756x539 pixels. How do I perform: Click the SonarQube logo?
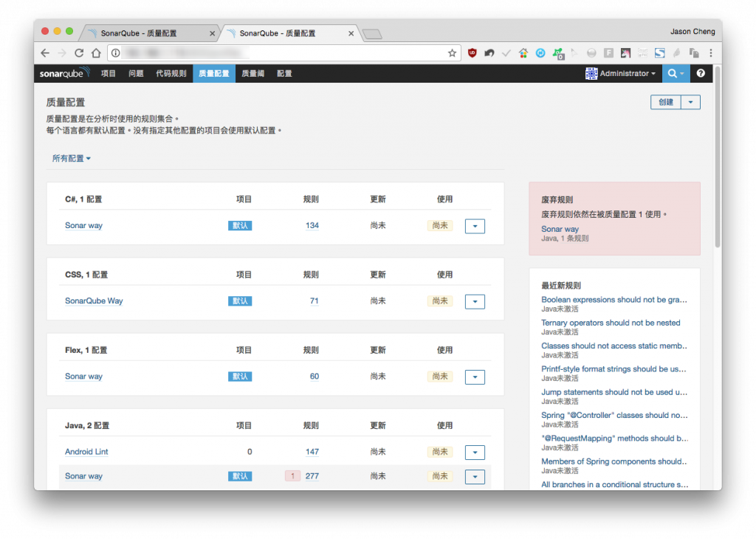[64, 73]
